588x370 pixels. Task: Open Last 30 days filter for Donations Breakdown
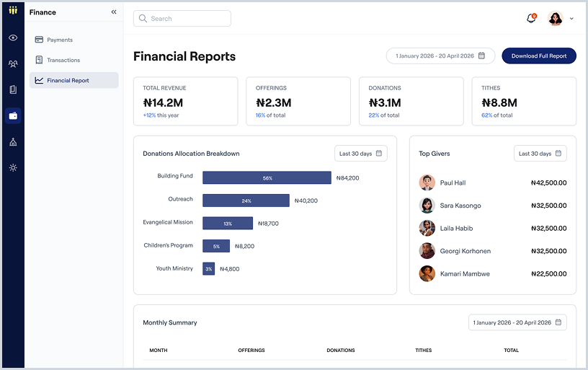click(361, 154)
